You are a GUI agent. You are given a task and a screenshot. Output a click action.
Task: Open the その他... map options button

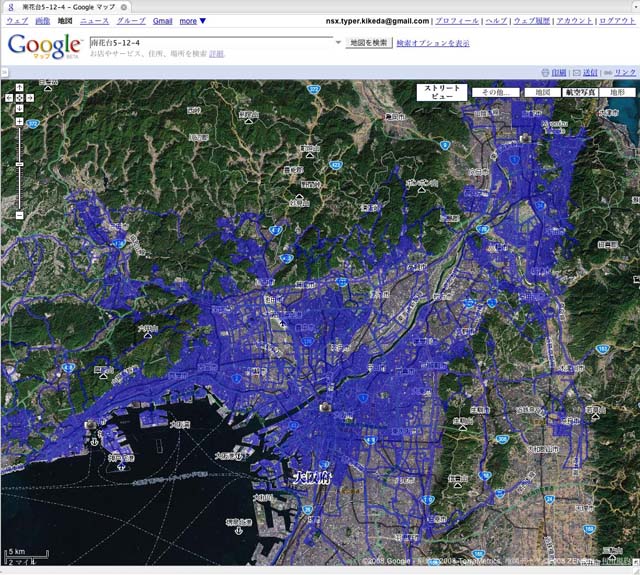tap(496, 93)
